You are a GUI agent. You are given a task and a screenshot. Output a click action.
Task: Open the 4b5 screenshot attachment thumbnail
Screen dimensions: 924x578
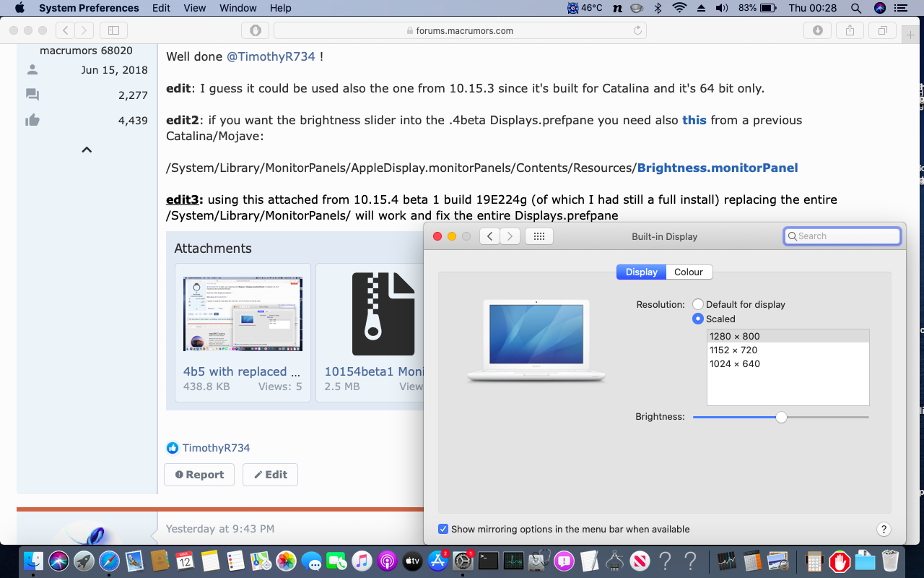[x=243, y=315]
